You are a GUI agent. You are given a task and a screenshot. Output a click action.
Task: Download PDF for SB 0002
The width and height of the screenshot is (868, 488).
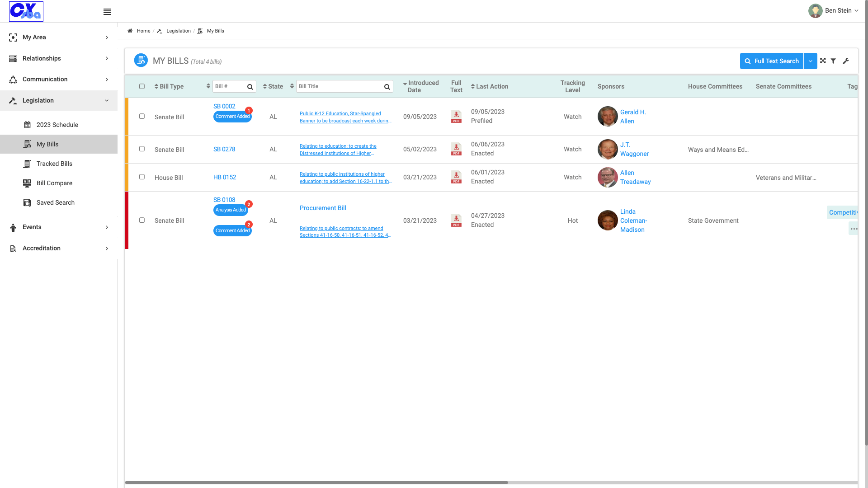point(456,117)
